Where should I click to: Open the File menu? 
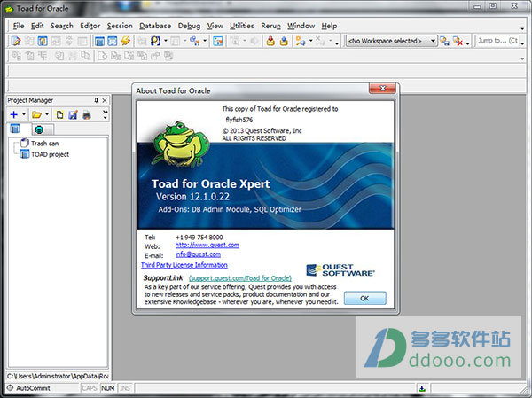pos(19,26)
